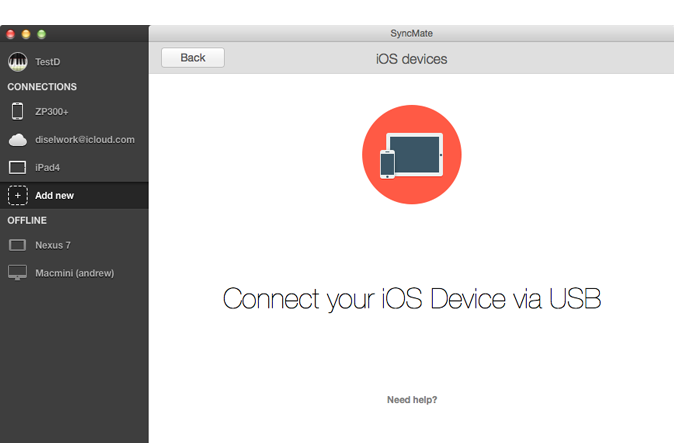This screenshot has width=674, height=443.
Task: Click the Nexus 7 tablet icon
Action: click(18, 245)
